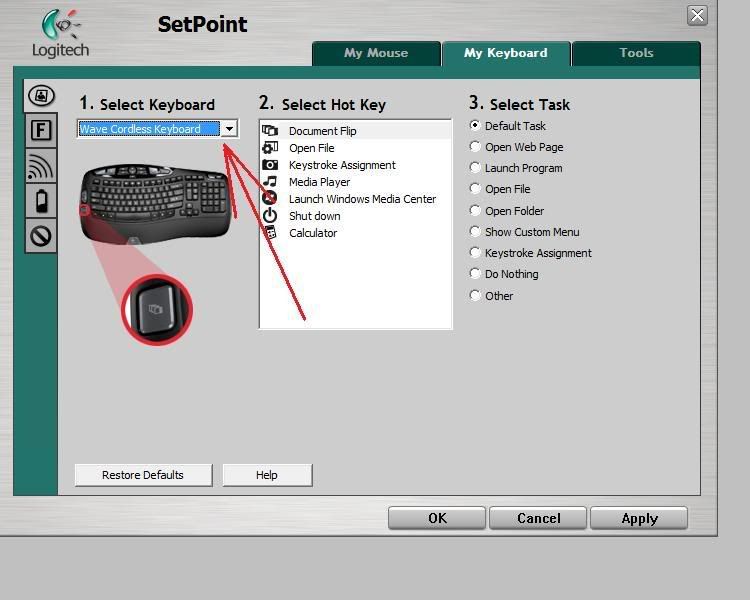Select Launch Windows Media Center hot key

(x=355, y=199)
